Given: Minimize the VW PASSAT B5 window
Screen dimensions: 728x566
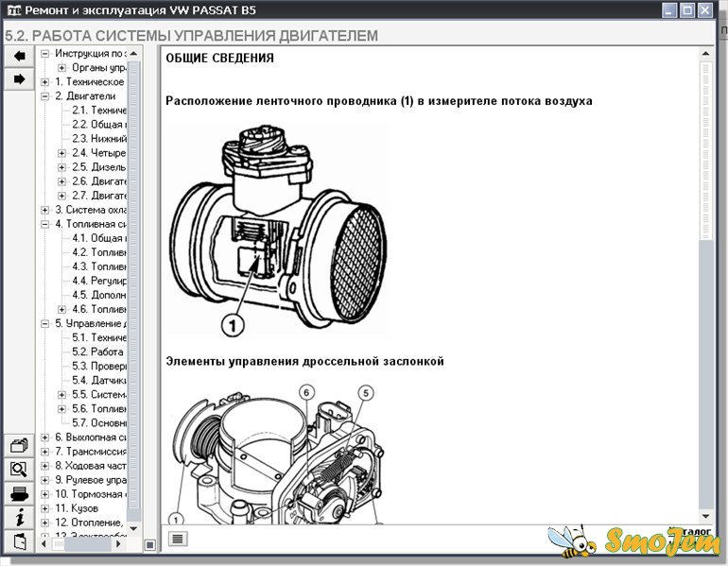Looking at the screenshot, I should [x=669, y=10].
